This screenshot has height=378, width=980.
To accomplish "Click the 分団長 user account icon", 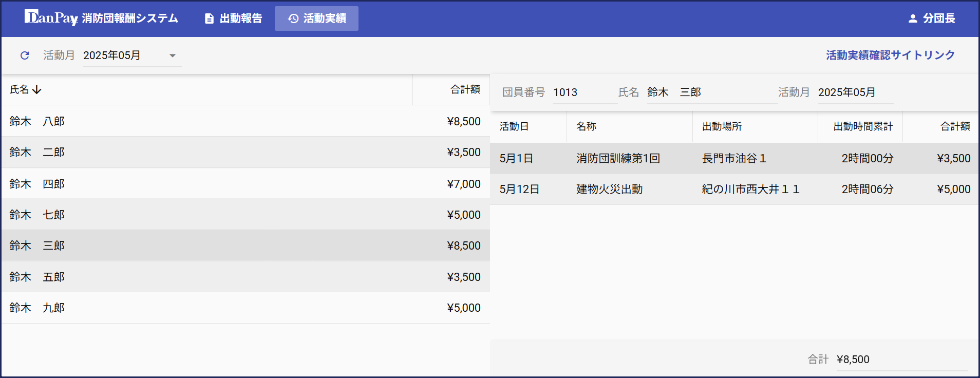I will point(913,18).
